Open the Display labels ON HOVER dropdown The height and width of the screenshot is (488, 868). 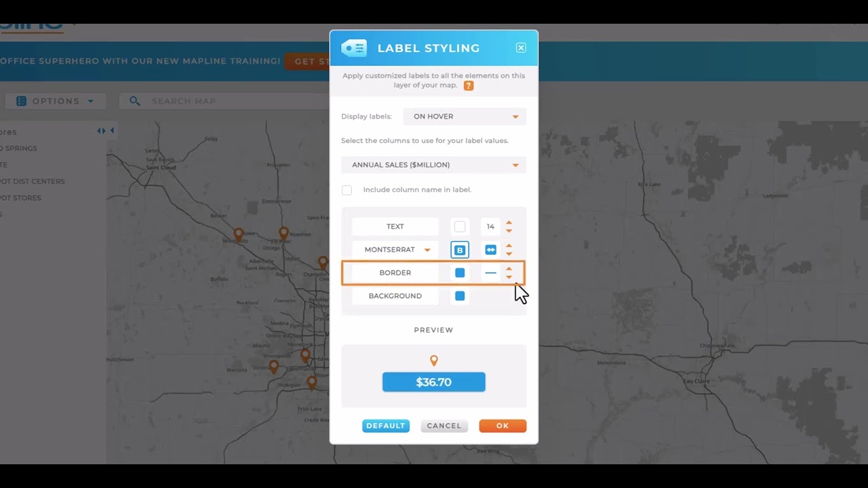coord(465,117)
